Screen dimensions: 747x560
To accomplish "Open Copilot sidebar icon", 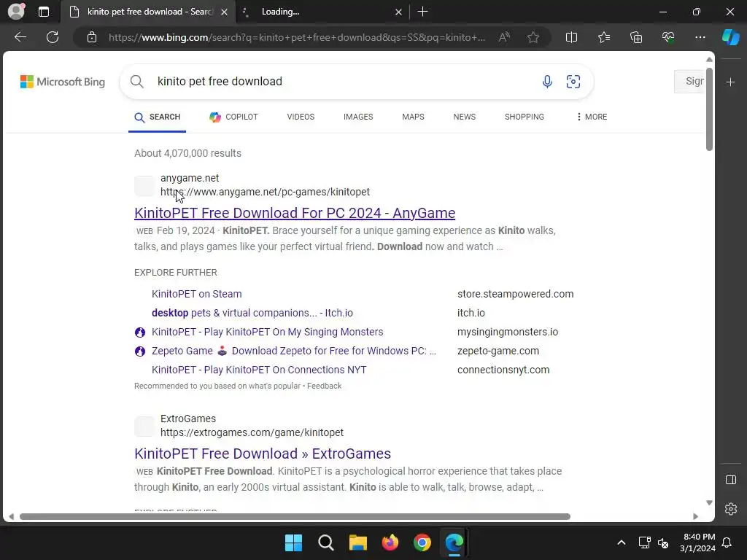I will pyautogui.click(x=730, y=37).
